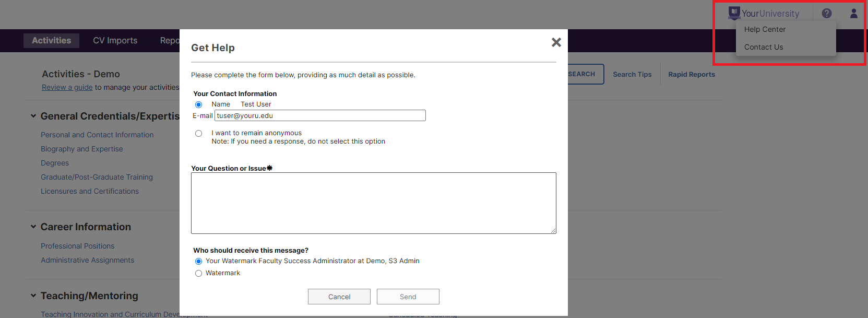This screenshot has width=868, height=318.
Task: Click into the E-mail input field
Action: tap(320, 115)
